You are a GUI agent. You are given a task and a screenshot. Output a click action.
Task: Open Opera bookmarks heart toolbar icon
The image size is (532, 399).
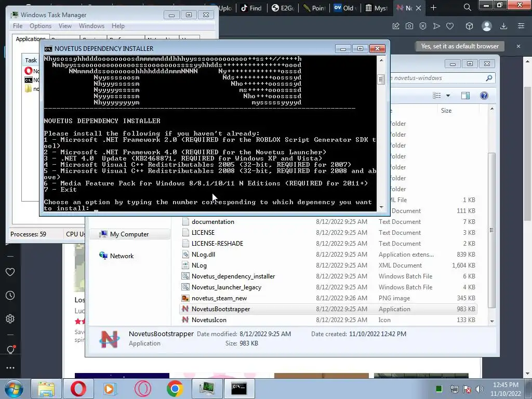[x=450, y=26]
